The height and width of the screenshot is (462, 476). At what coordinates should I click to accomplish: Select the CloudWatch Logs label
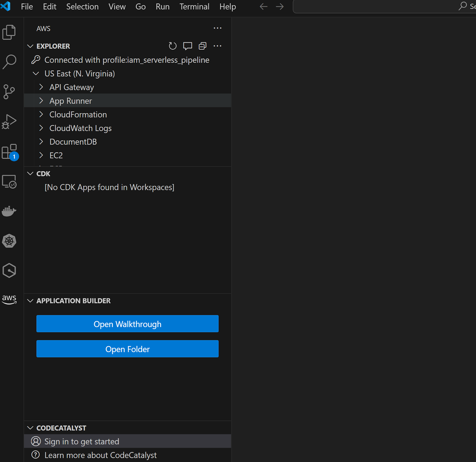tap(81, 128)
